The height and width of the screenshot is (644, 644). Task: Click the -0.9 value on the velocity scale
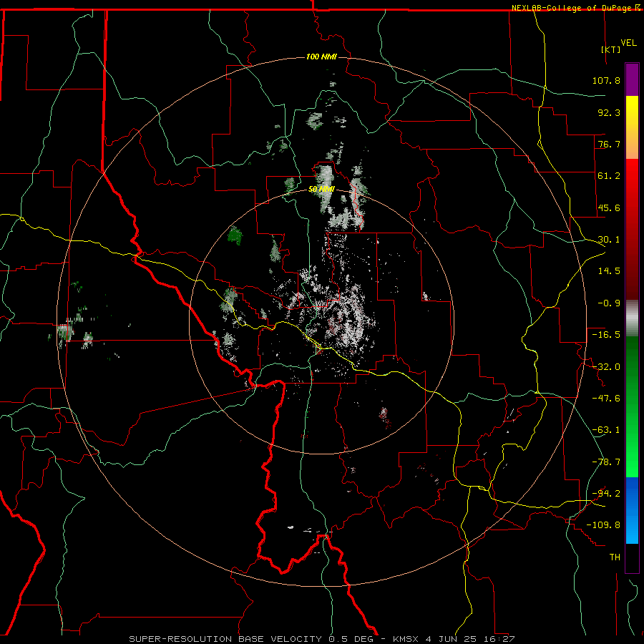point(609,303)
